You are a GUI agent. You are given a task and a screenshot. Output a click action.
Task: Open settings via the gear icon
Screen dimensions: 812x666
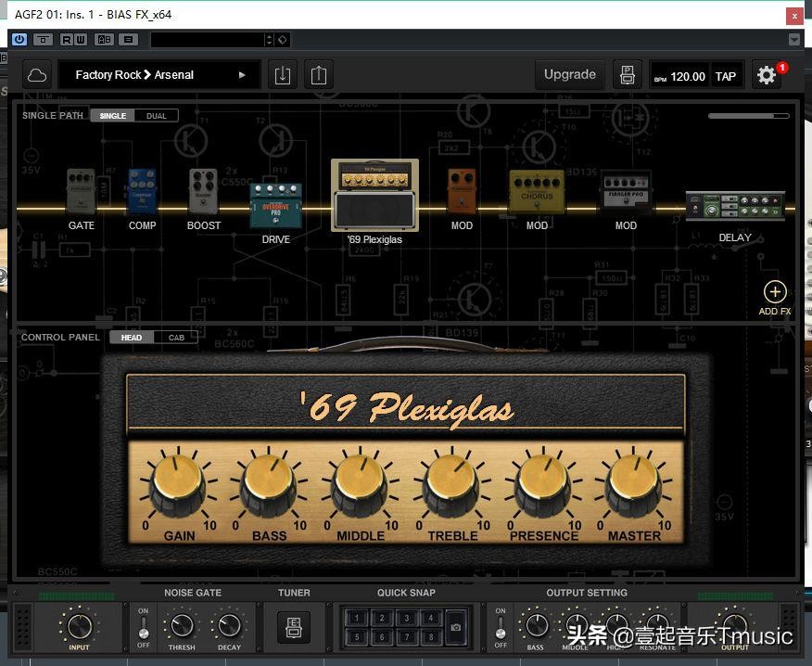[767, 76]
